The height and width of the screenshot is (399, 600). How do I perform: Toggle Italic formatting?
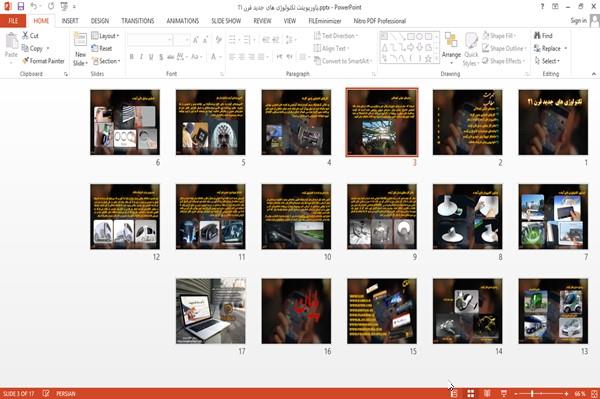[x=141, y=57]
